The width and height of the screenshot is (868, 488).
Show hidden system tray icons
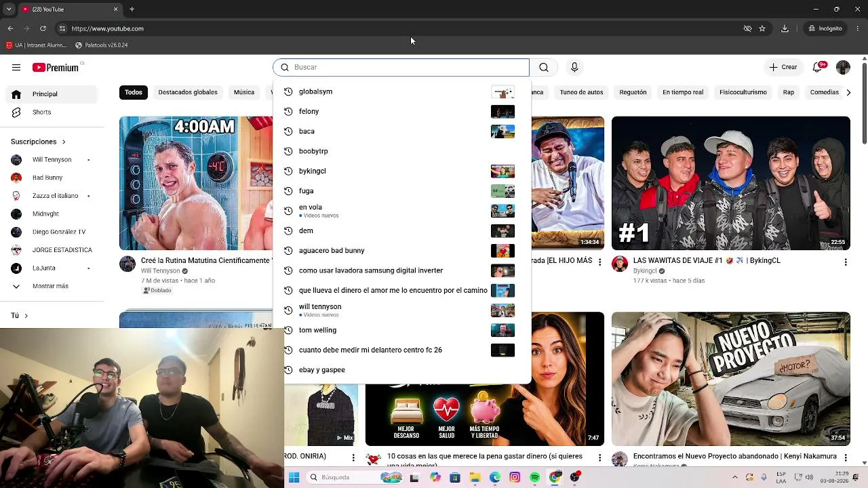click(735, 478)
